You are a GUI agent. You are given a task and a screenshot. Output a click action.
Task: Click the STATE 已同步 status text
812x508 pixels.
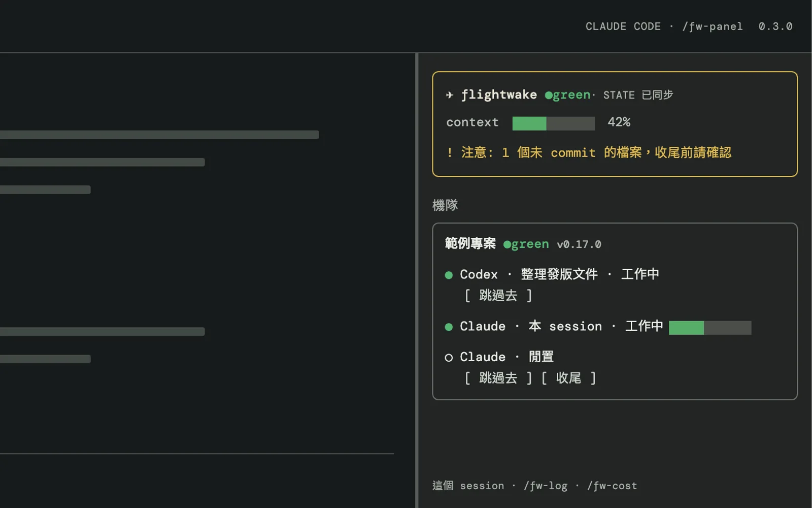tap(638, 95)
